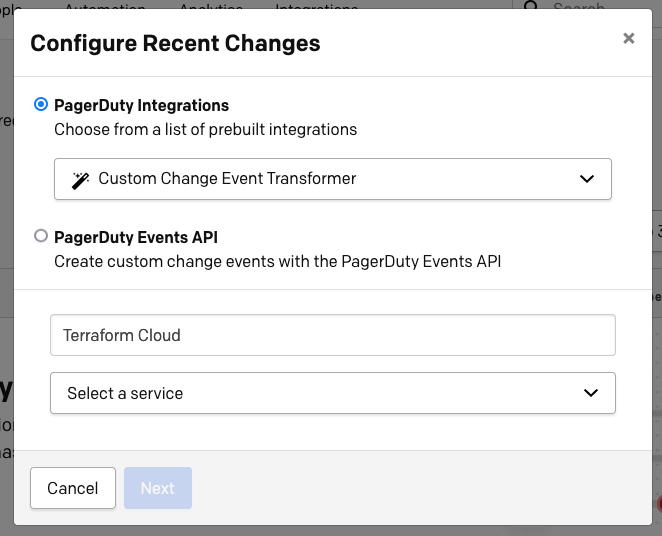Select the PagerDuty Events API radio option
Viewport: 662px width, 536px height.
(x=41, y=236)
